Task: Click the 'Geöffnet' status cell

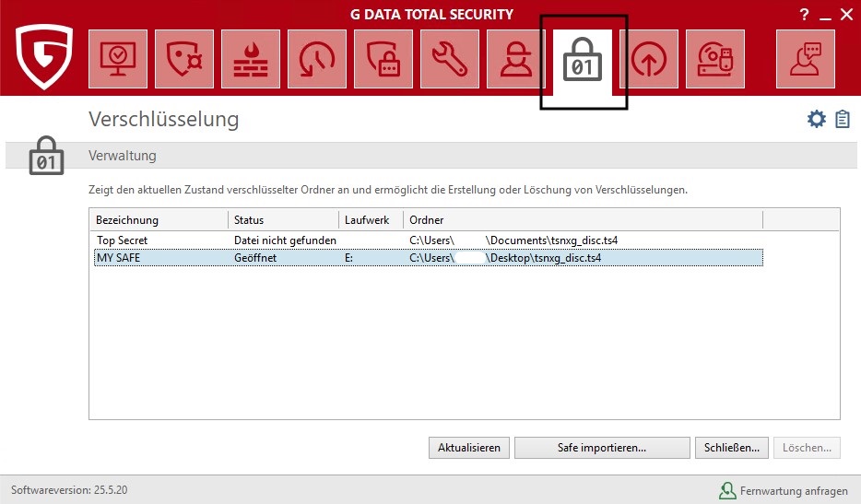Action: click(x=255, y=257)
